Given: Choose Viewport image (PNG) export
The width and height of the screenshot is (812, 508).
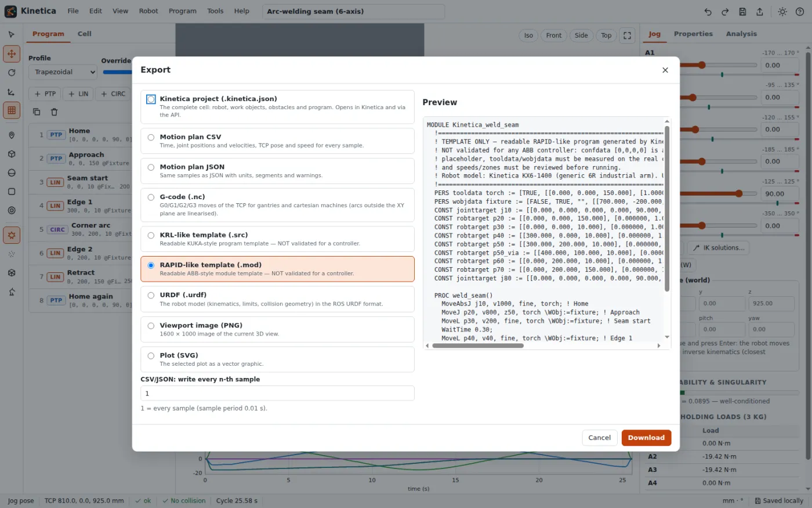Looking at the screenshot, I should 277,329.
